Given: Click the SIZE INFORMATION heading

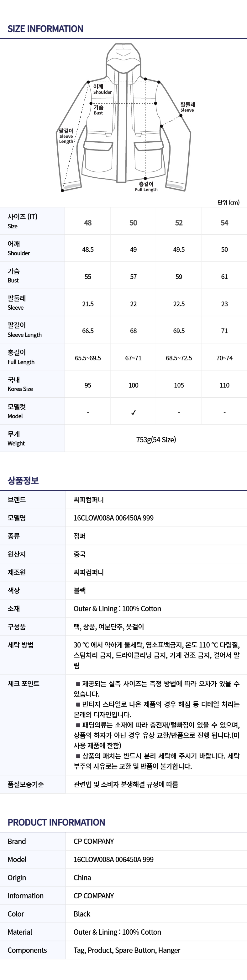Looking at the screenshot, I should click(45, 29).
